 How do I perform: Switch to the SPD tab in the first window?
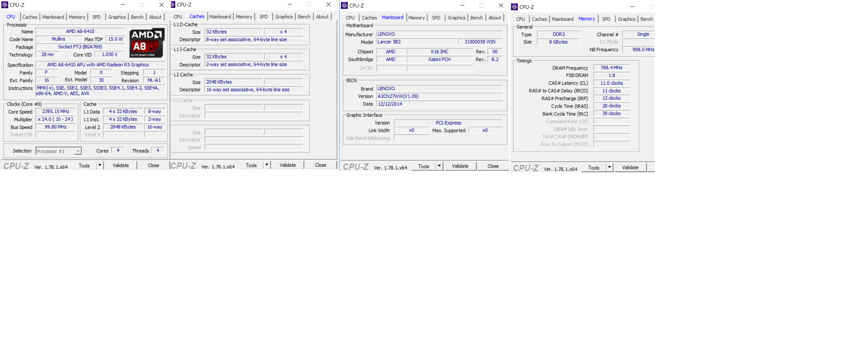coord(97,16)
